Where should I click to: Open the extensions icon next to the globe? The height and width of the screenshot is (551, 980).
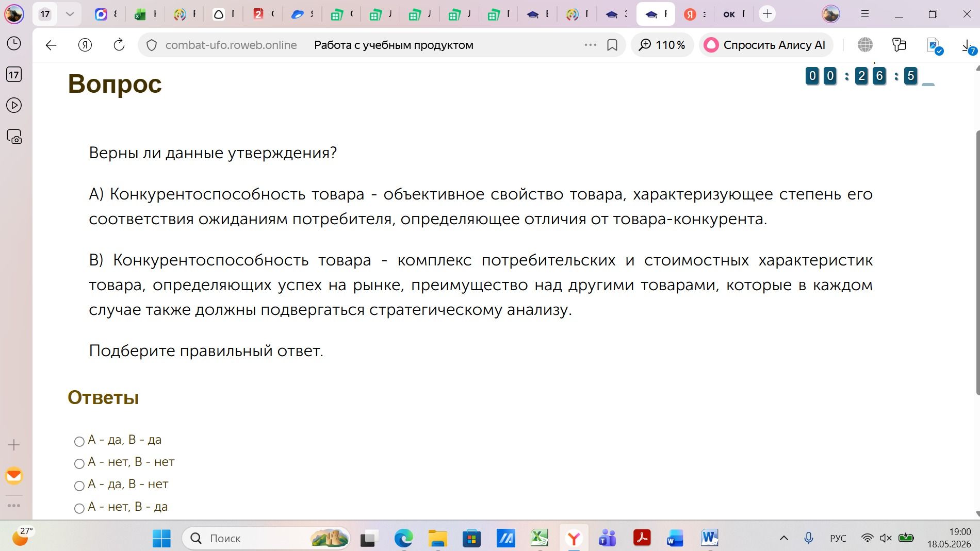click(x=899, y=45)
